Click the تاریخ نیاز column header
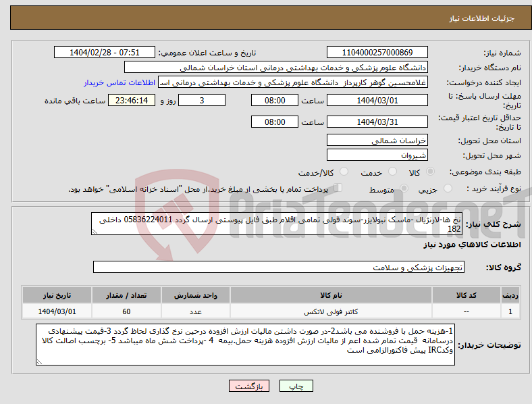The image size is (532, 404). 57,295
